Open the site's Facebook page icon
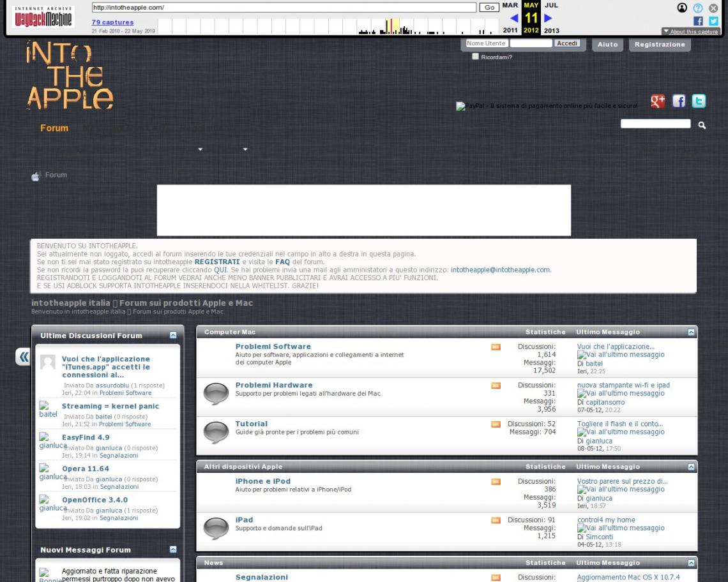This screenshot has width=728, height=582. pos(679,101)
